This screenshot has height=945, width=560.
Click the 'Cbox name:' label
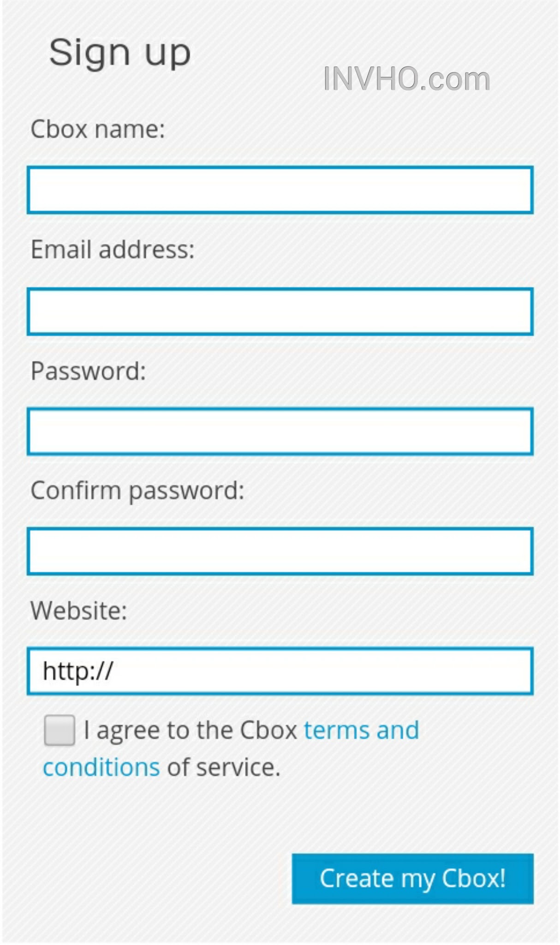(x=98, y=129)
